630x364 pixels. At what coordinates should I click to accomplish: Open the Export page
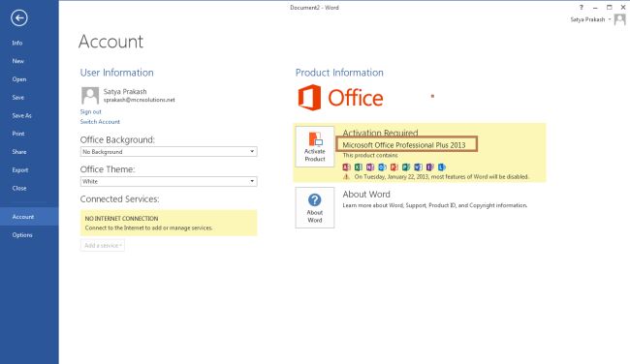(20, 170)
